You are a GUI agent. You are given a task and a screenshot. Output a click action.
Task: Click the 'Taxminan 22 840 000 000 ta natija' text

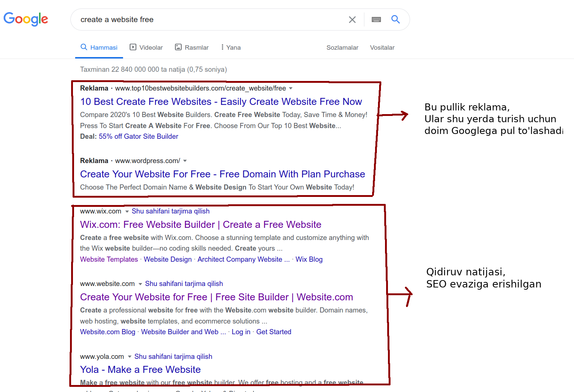[133, 70]
